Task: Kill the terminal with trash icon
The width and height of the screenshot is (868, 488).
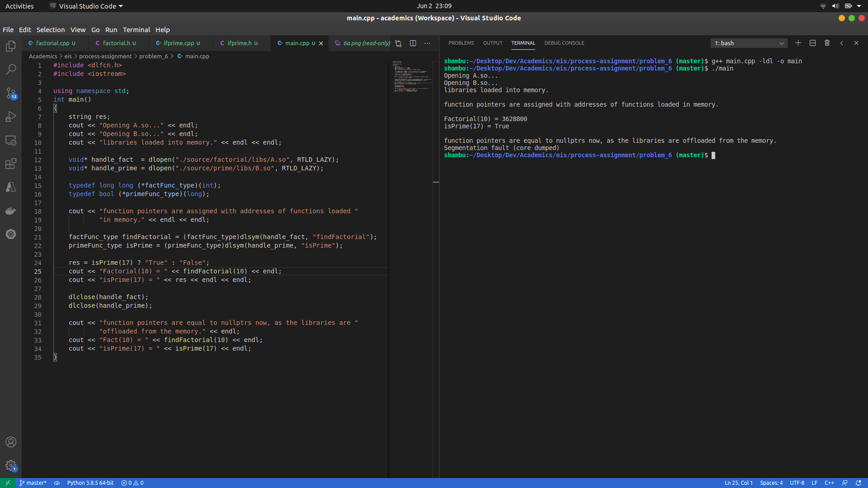Action: coord(827,43)
